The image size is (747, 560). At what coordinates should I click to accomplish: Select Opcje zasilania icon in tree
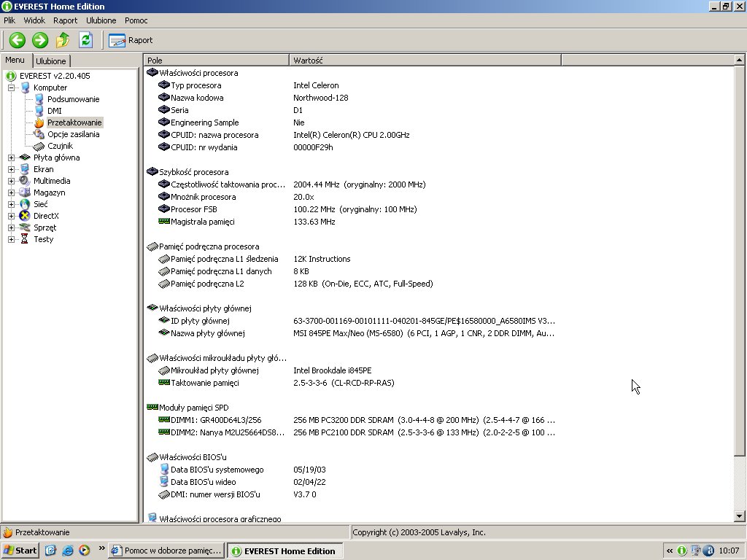click(39, 134)
